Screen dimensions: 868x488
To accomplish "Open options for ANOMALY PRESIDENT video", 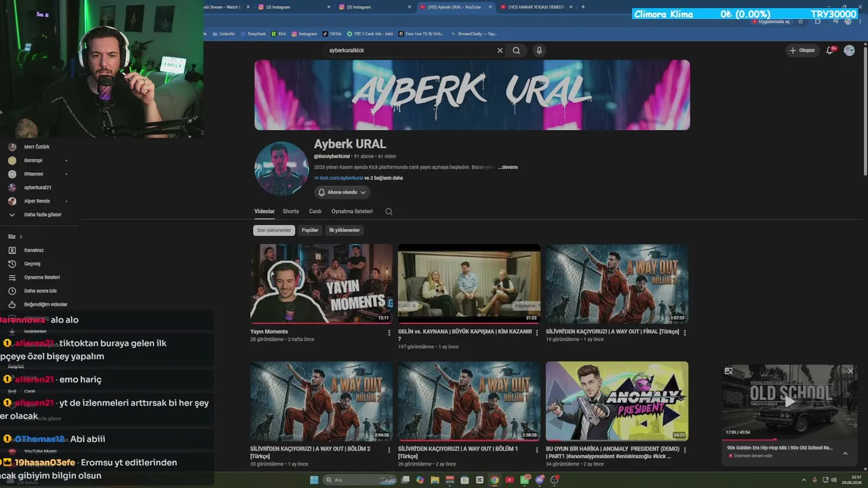I will coord(685,450).
